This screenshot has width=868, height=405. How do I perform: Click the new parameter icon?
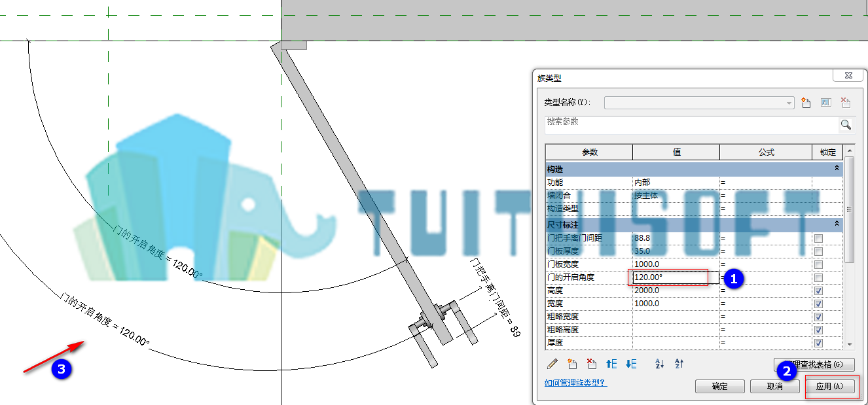(x=572, y=364)
